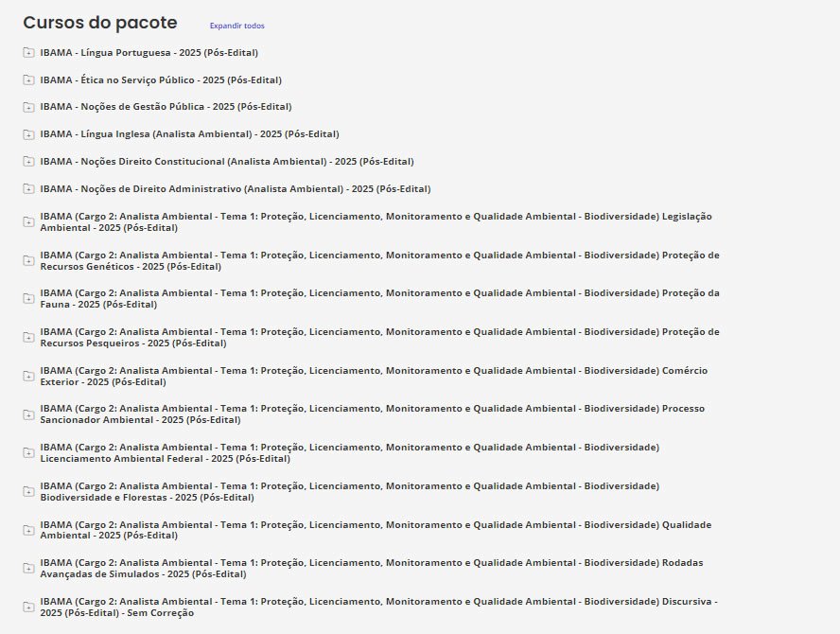Click folder icon beside Legislação Ambiental course
The image size is (840, 634).
28,222
